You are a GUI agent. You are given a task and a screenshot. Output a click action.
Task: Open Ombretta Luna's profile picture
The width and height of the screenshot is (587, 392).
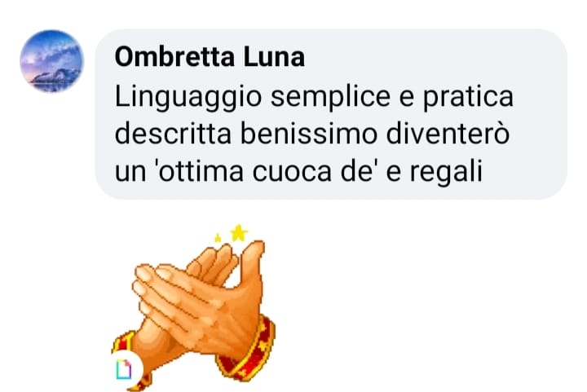tap(52, 61)
